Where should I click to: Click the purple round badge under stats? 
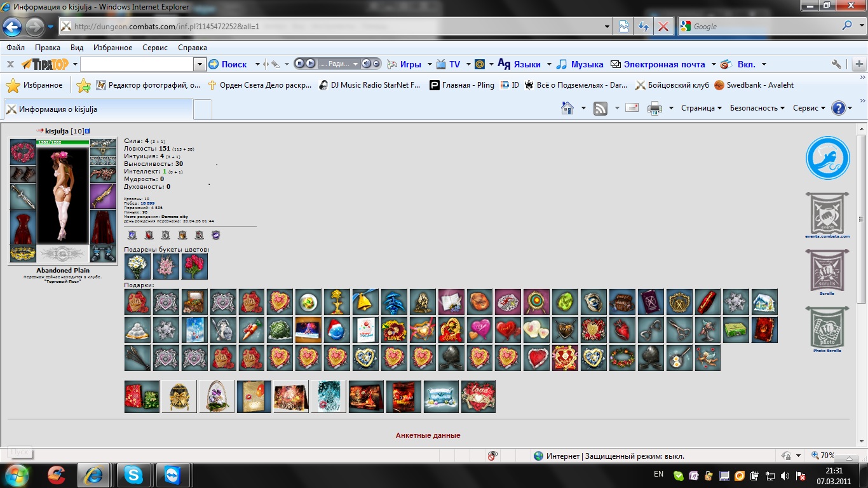[215, 235]
